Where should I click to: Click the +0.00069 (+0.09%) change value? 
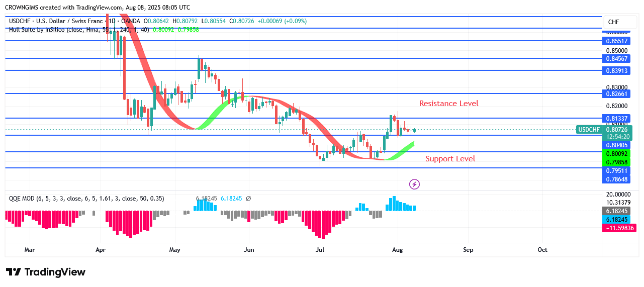[x=282, y=21]
